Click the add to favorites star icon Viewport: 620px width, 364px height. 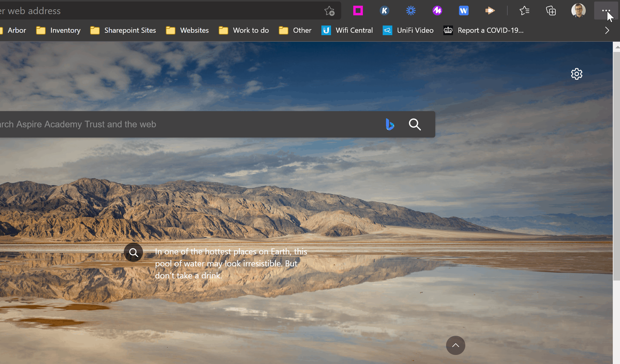[x=329, y=11]
